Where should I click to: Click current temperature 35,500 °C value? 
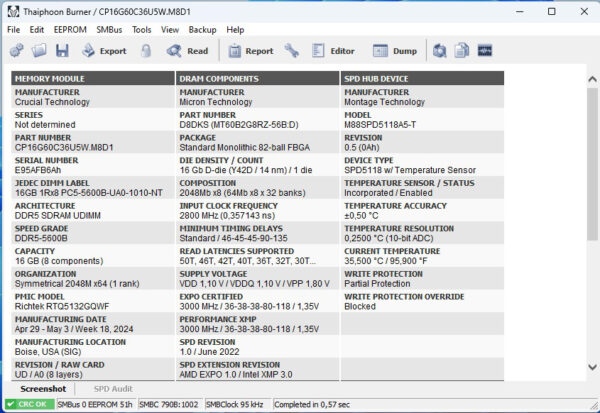click(x=386, y=261)
